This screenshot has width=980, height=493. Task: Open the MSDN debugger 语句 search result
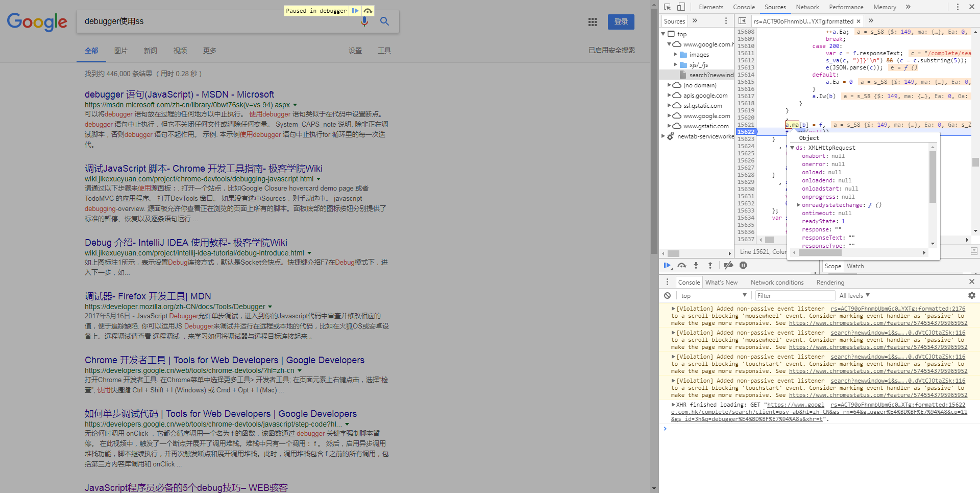point(179,95)
